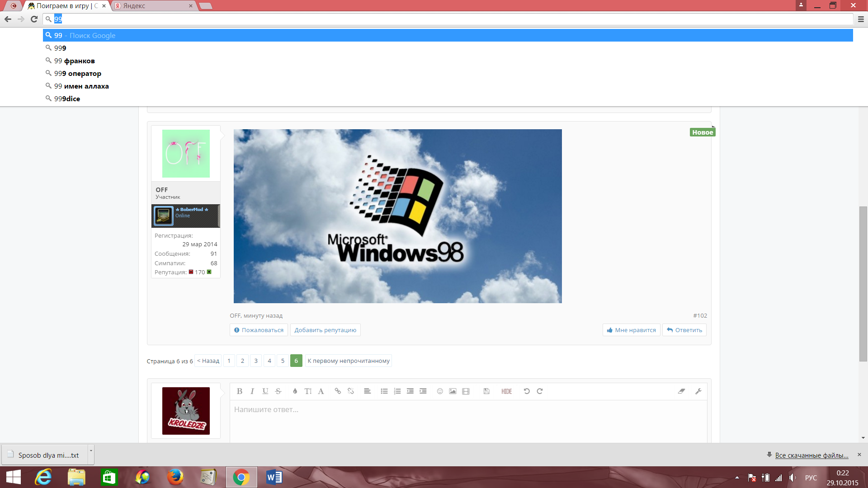Open the downloaded Sposob dlya mi....txt file
The height and width of the screenshot is (488, 868).
point(45,455)
